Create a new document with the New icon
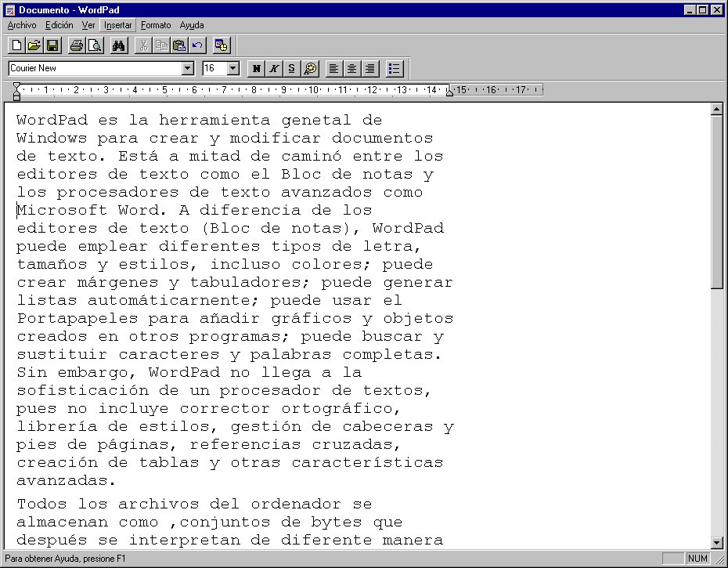Image resolution: width=728 pixels, height=568 pixels. [16, 45]
